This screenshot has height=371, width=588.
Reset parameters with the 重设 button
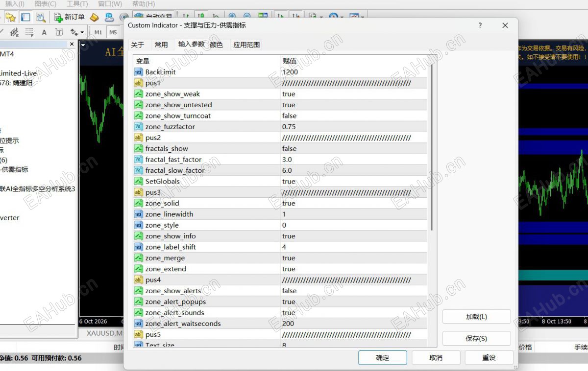point(489,358)
